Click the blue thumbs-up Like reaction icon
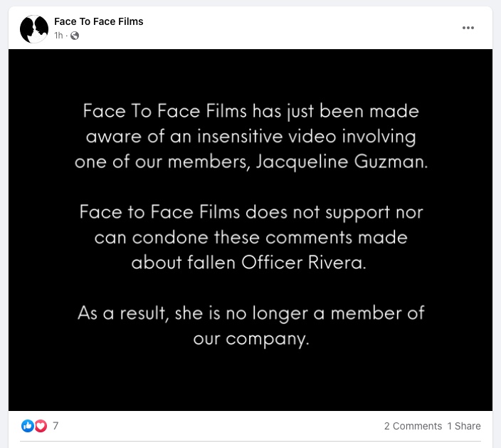 (x=28, y=426)
